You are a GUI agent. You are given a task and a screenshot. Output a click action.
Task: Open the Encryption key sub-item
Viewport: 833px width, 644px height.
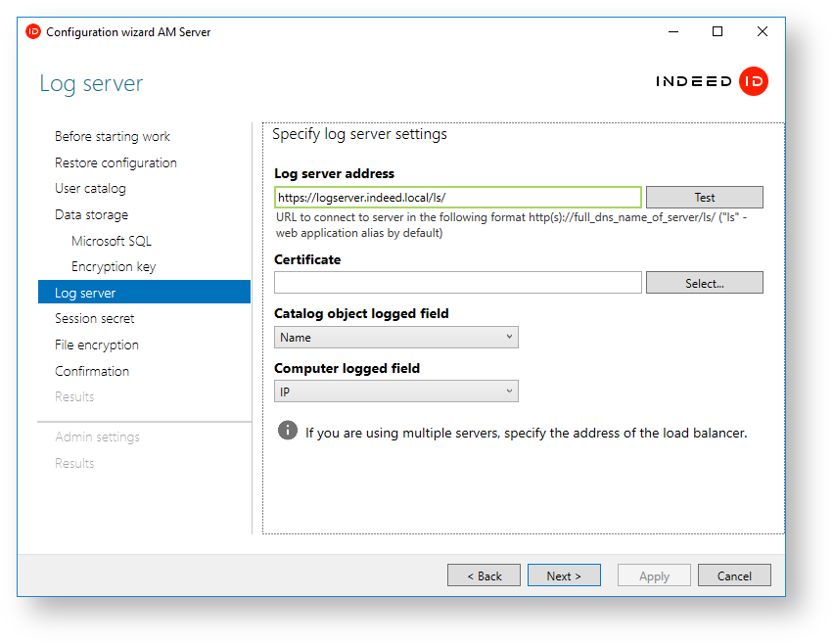[x=114, y=267]
